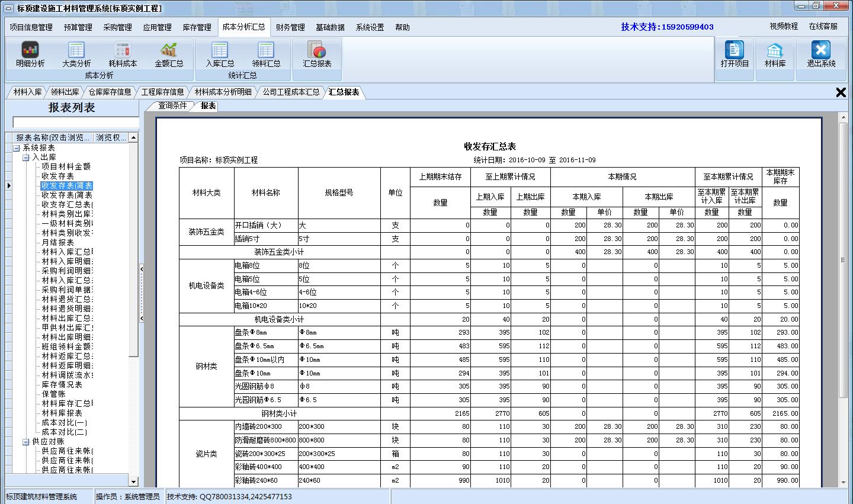Click the report list search box

click(x=73, y=123)
